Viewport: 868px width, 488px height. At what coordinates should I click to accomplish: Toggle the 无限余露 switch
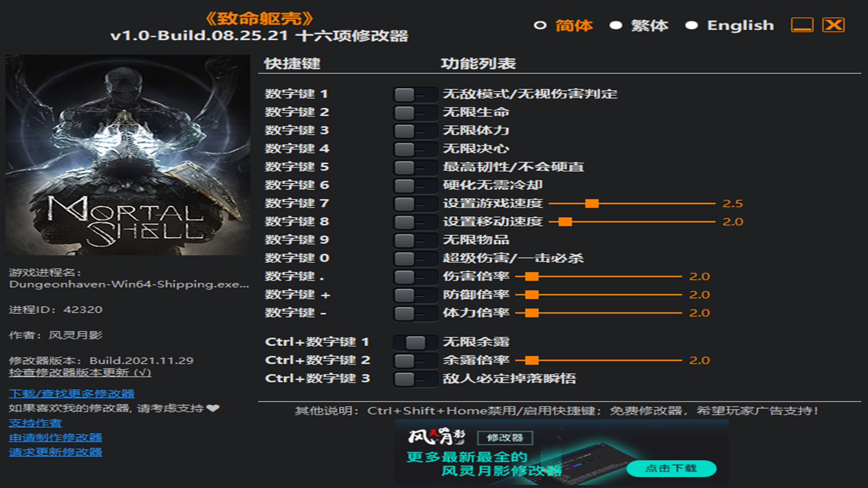point(415,343)
